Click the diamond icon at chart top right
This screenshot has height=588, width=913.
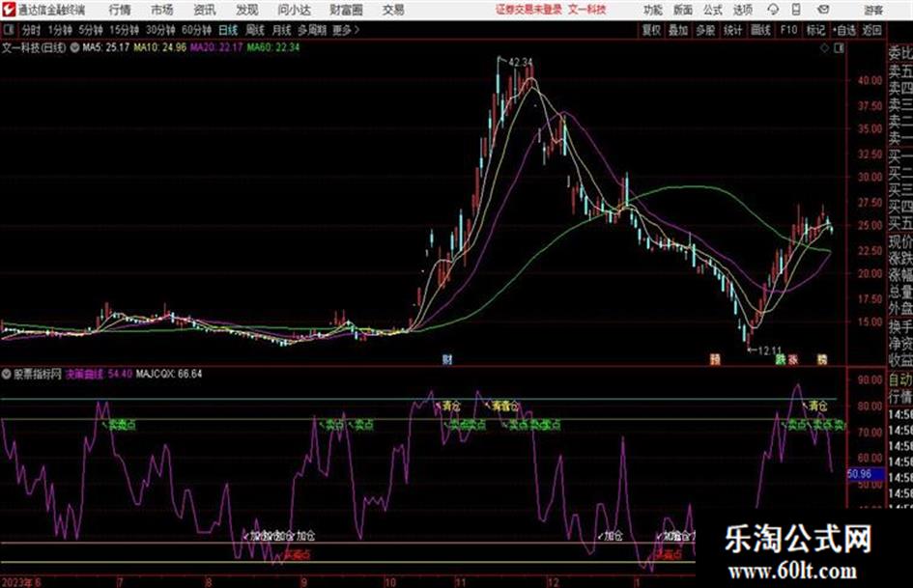[x=824, y=48]
